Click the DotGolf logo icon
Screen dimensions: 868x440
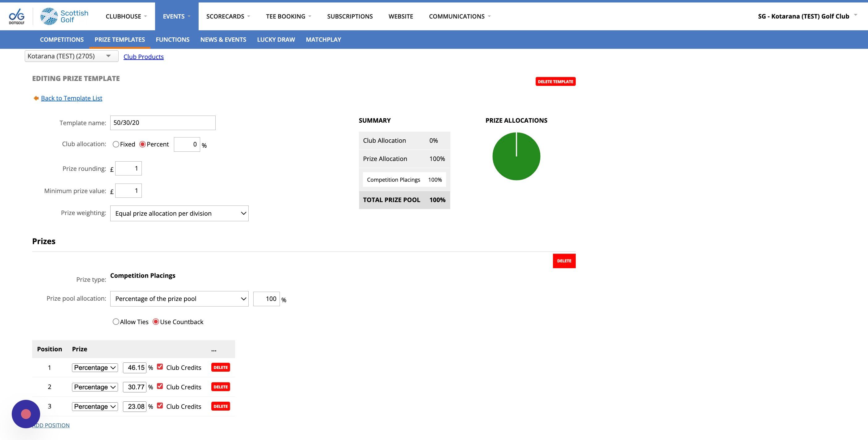tap(16, 16)
